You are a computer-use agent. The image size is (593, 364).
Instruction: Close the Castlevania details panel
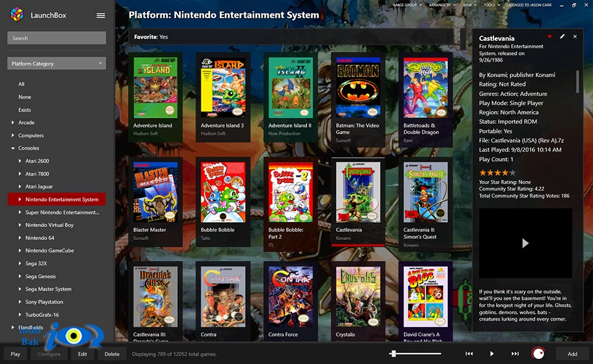[x=575, y=36]
